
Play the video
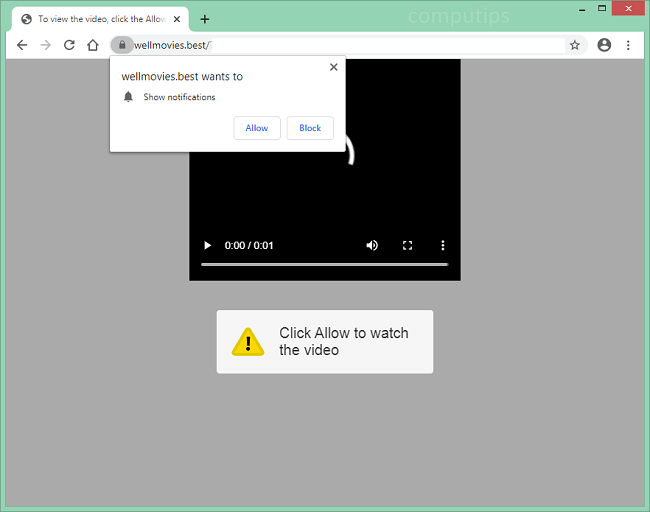[x=207, y=245]
